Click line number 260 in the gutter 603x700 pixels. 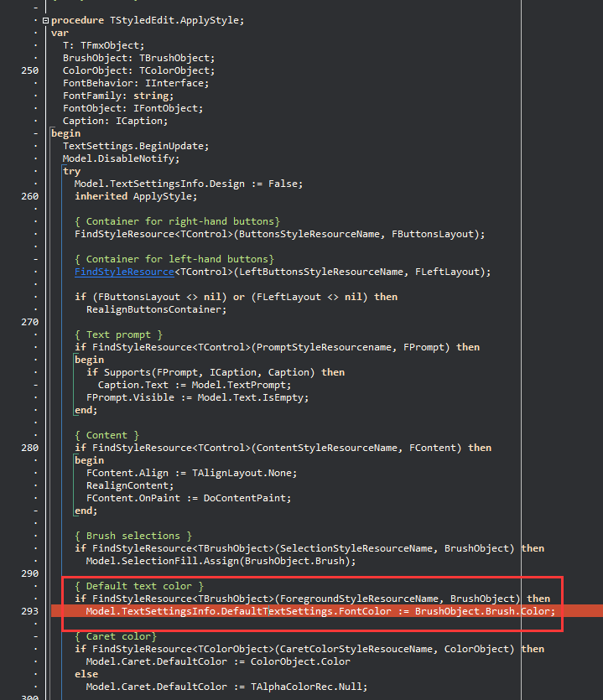(30, 196)
